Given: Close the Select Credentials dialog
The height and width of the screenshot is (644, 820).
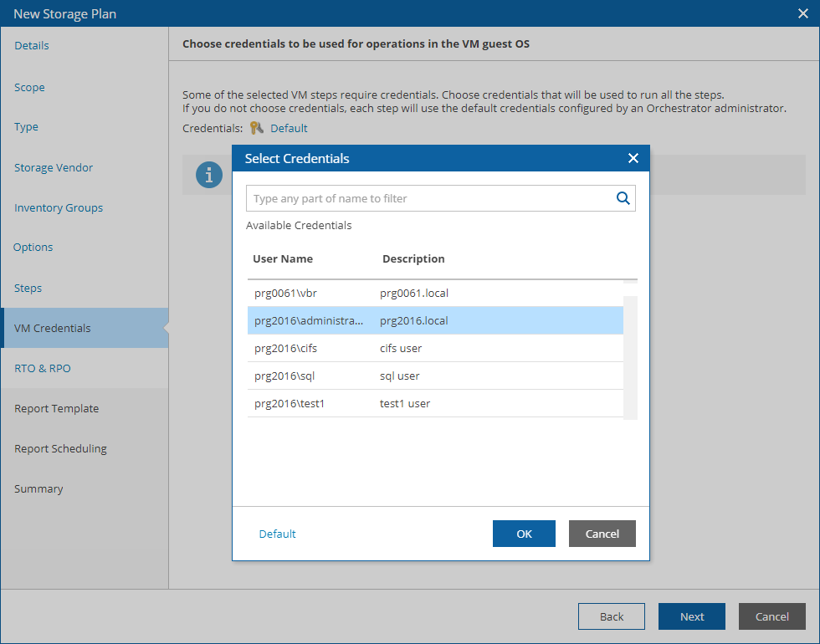Looking at the screenshot, I should (x=633, y=158).
